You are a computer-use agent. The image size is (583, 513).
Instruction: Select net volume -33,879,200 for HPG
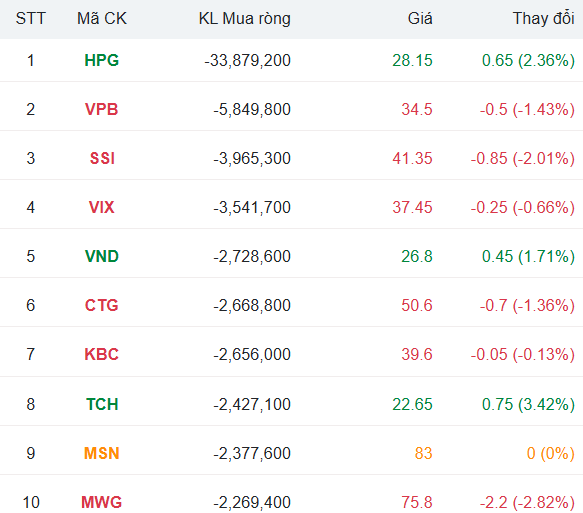pos(248,60)
